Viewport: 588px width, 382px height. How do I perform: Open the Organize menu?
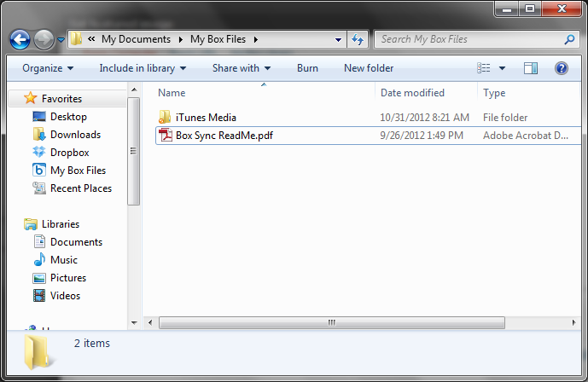tap(48, 68)
